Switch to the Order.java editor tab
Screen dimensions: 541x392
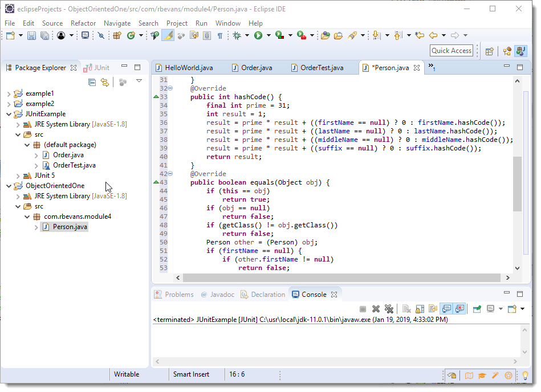252,68
